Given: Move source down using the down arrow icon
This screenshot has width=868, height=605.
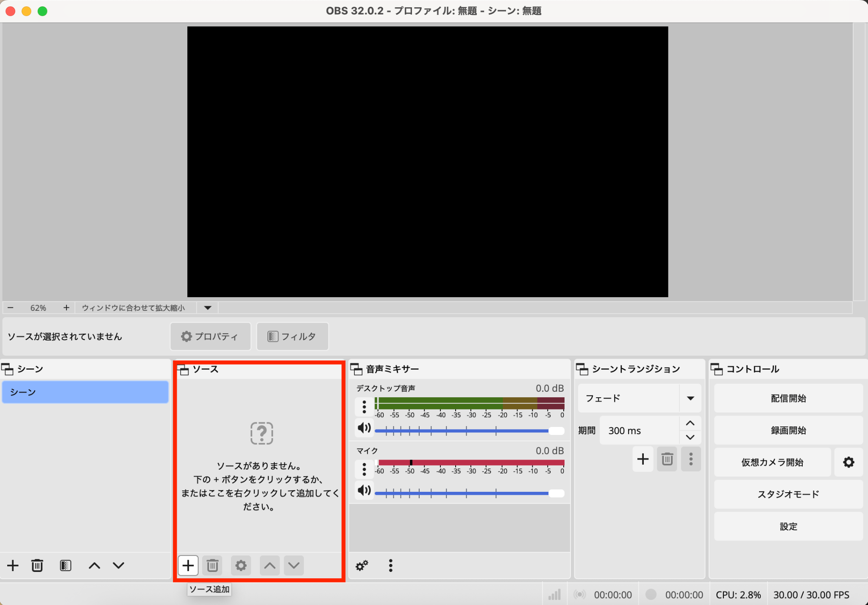Looking at the screenshot, I should 293,565.
